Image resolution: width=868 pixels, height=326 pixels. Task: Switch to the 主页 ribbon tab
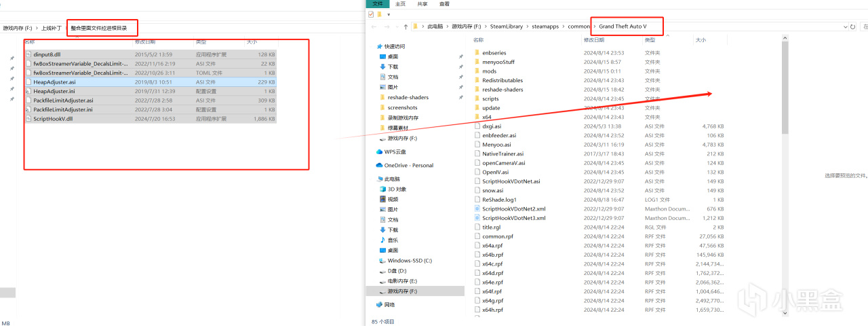[x=400, y=3]
